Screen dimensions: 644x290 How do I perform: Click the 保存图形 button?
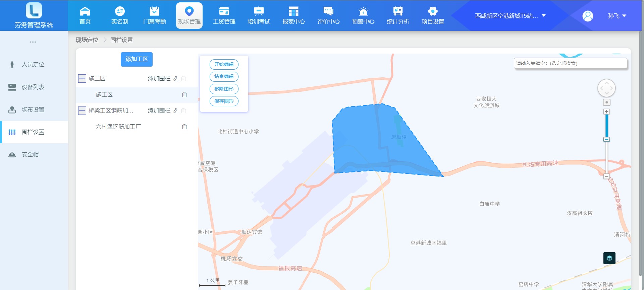pos(224,101)
